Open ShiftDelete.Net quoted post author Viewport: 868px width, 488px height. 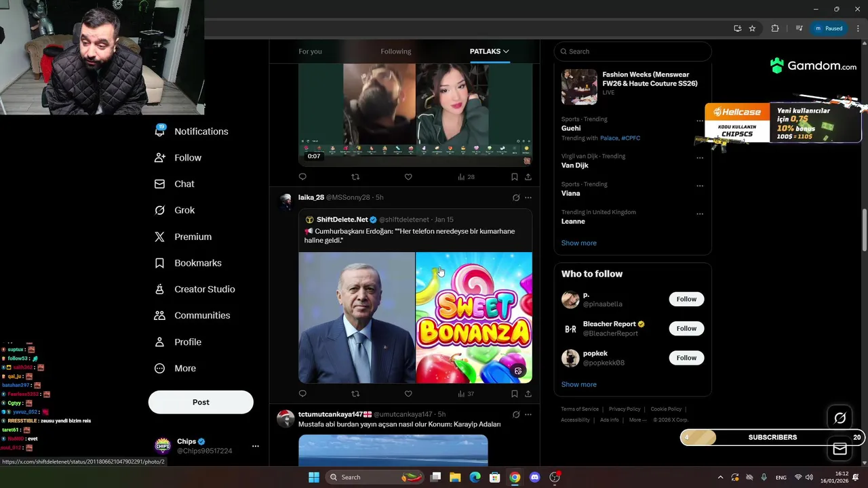click(342, 220)
